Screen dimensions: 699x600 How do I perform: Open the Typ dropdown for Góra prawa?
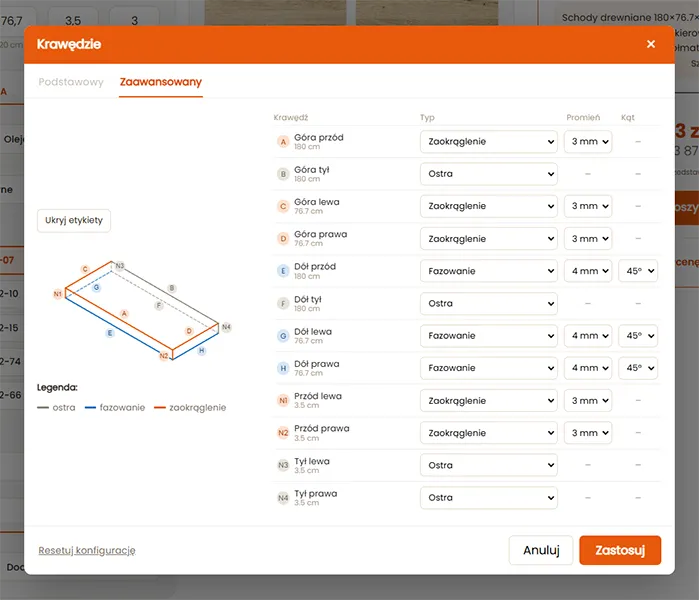point(489,238)
